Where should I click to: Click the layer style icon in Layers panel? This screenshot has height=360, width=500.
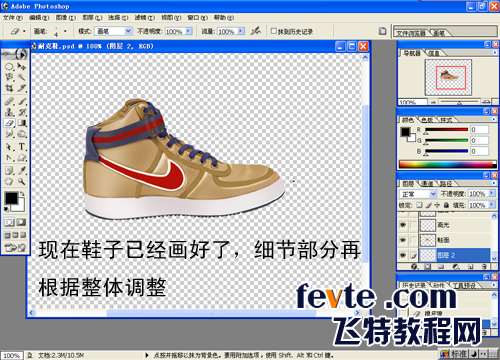click(x=414, y=266)
